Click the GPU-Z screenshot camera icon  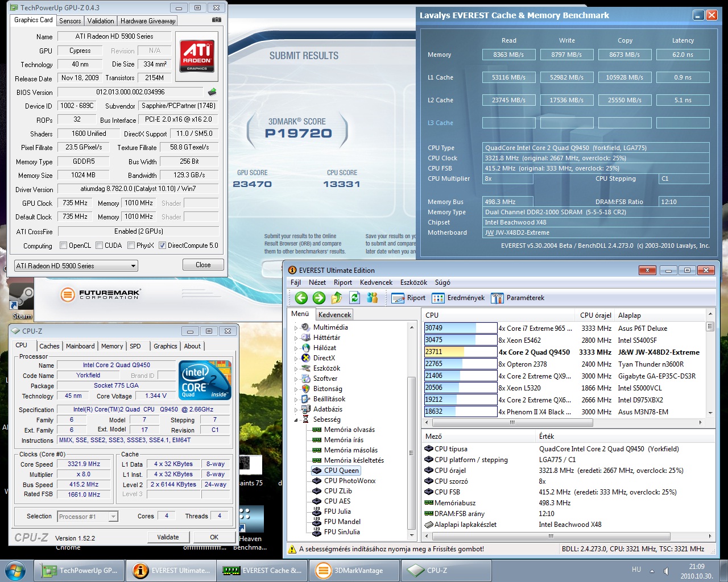pyautogui.click(x=216, y=20)
